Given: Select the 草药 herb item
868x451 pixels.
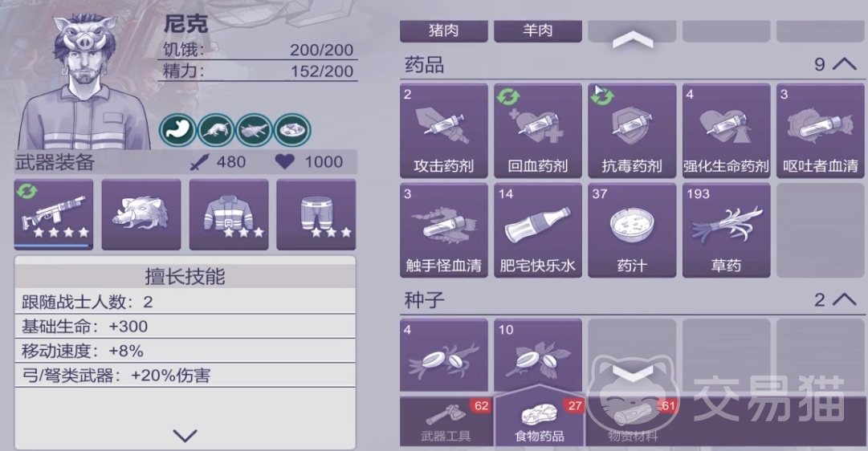Looking at the screenshot, I should point(726,230).
